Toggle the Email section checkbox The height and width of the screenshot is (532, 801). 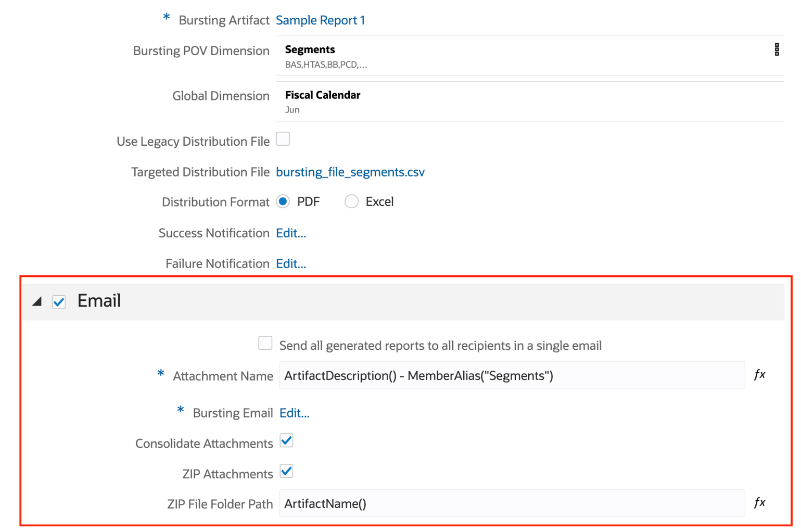pos(59,302)
